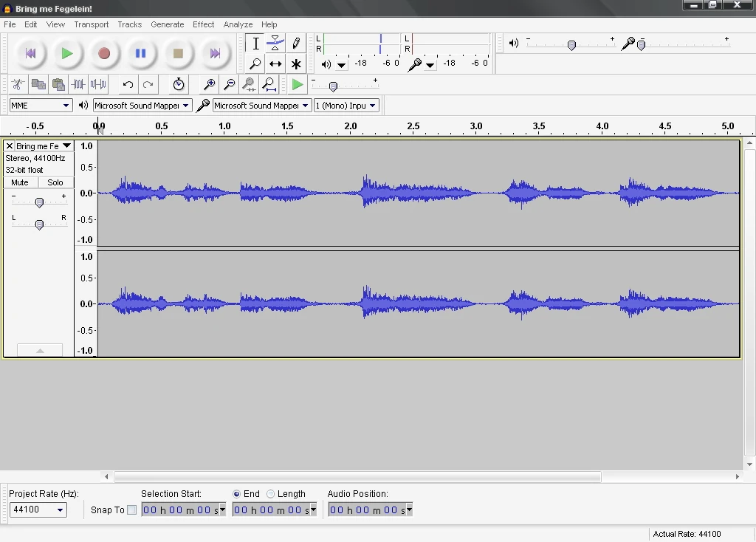Activate the Time Shift tool
Image resolution: width=756 pixels, height=542 pixels.
275,64
